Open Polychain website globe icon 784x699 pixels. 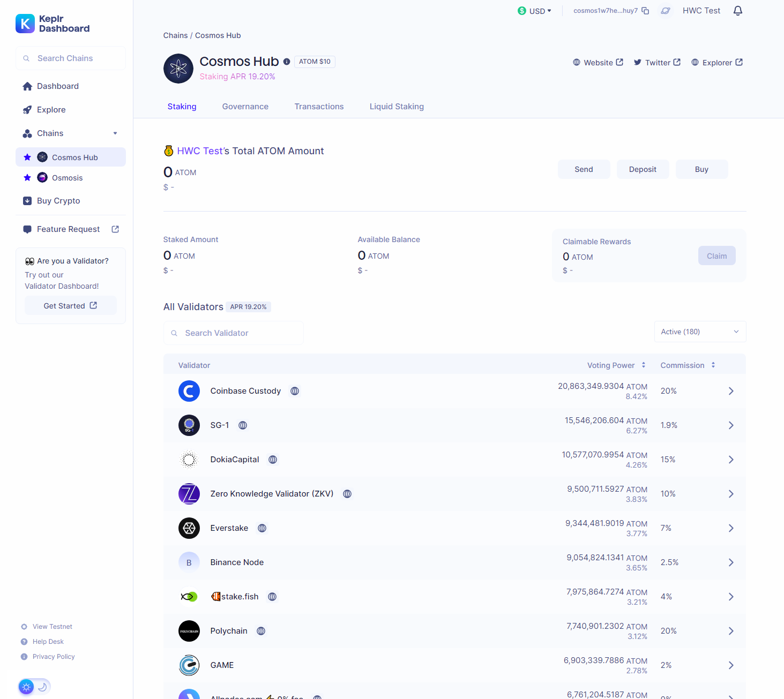(261, 631)
